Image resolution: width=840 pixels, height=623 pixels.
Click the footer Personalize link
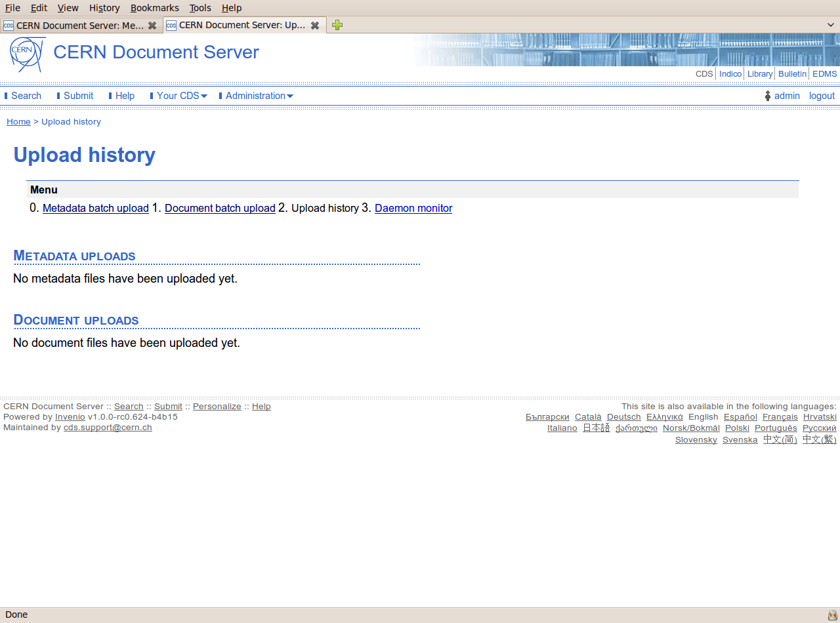point(217,407)
